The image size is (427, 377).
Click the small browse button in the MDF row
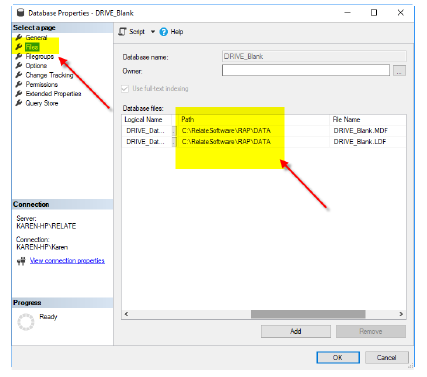(x=174, y=131)
